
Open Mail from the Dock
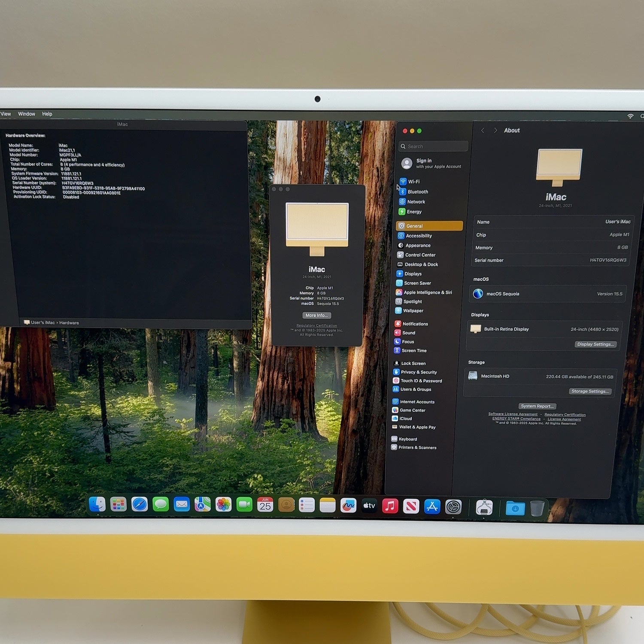click(x=182, y=504)
